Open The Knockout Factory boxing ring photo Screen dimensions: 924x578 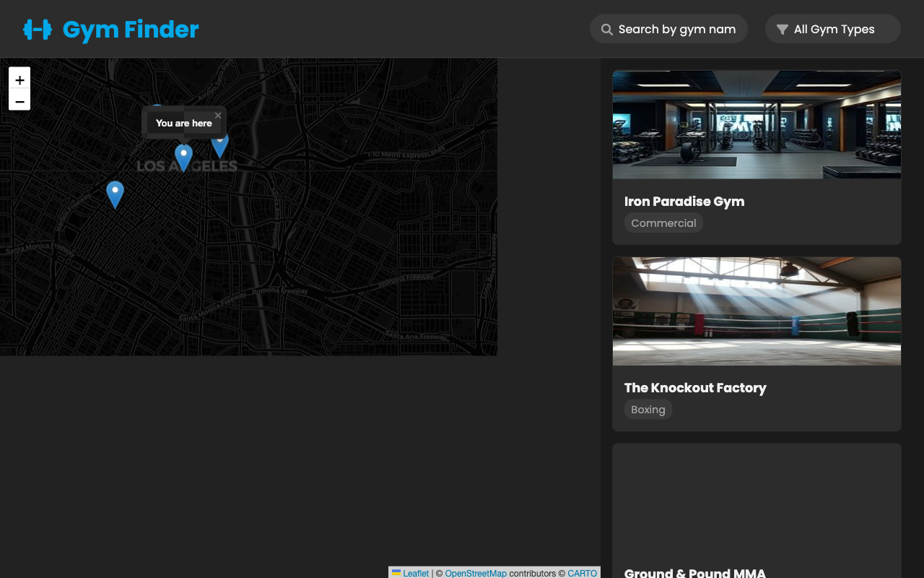pyautogui.click(x=757, y=311)
